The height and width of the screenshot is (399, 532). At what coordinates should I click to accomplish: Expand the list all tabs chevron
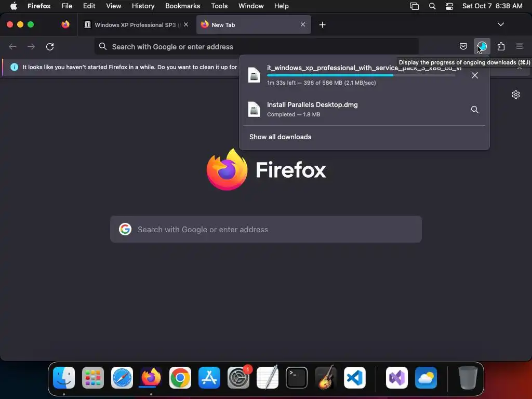500,24
